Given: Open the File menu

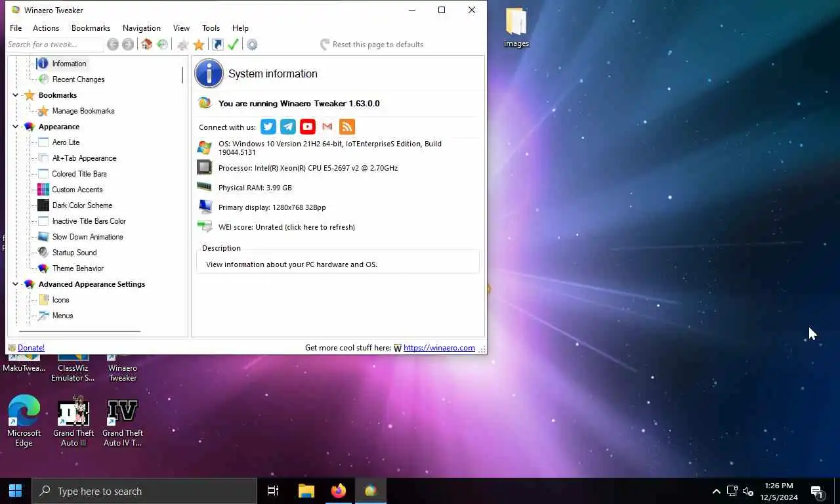Looking at the screenshot, I should [16, 28].
